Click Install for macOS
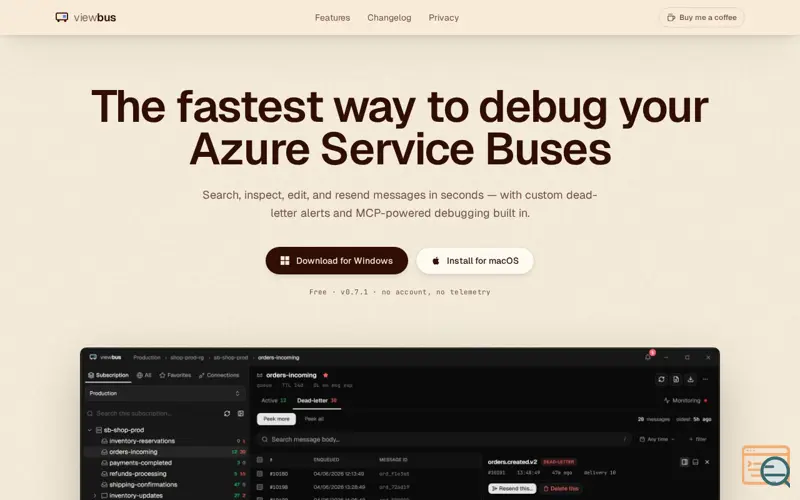Image resolution: width=800 pixels, height=500 pixels. click(x=475, y=261)
